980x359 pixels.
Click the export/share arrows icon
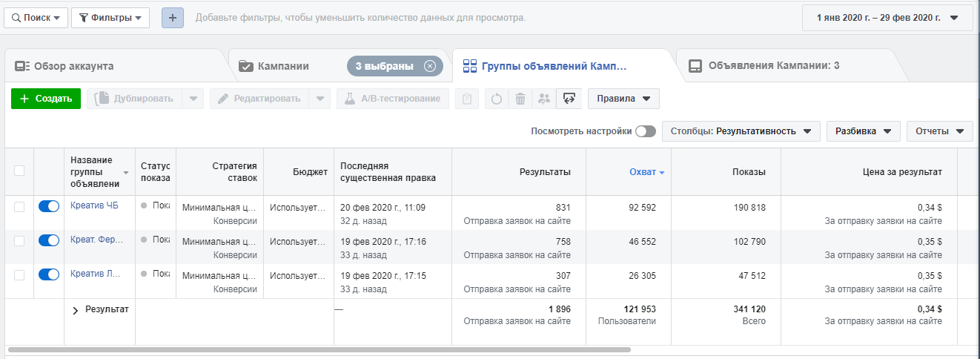click(569, 99)
